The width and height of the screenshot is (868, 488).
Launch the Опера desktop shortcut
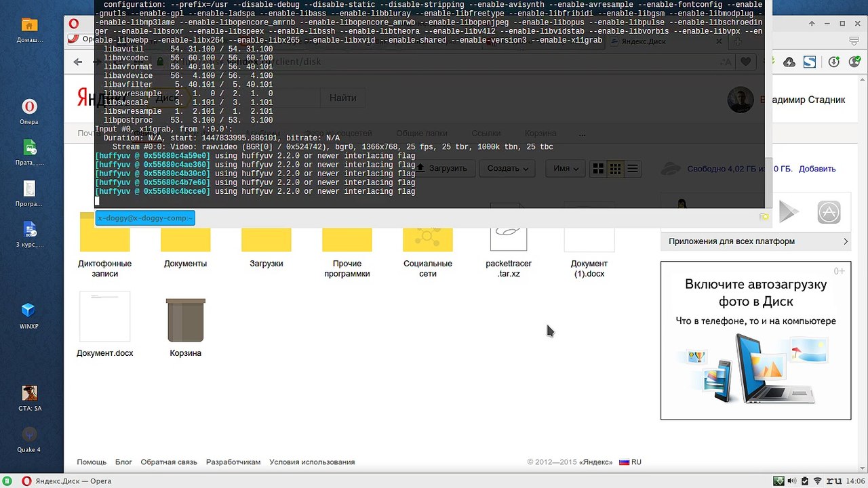click(x=29, y=111)
